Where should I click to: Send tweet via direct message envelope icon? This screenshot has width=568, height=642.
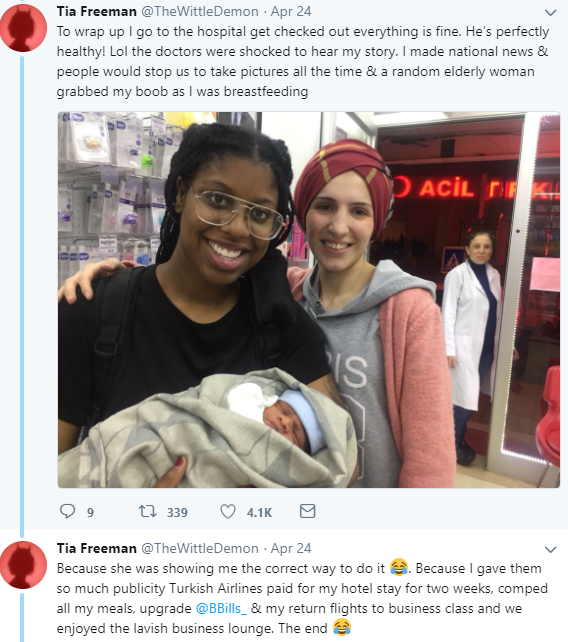[308, 511]
